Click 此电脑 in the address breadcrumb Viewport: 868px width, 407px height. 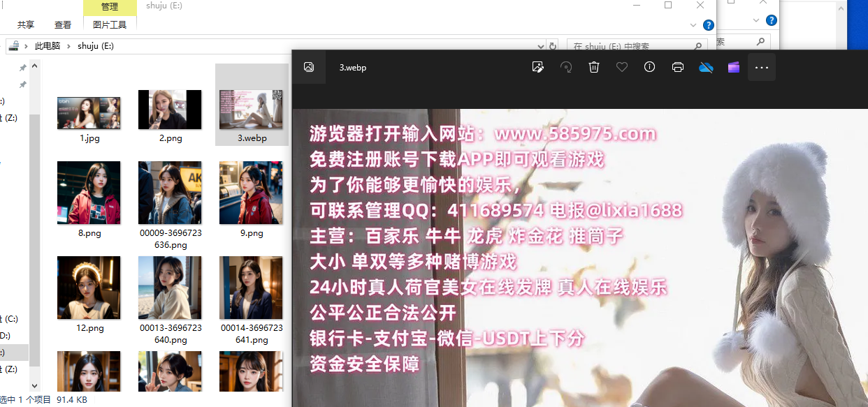48,46
